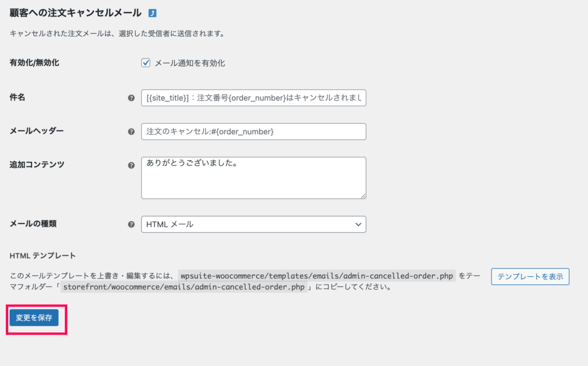Focus the メールヘッダー input field
Image resolution: width=588 pixels, height=366 pixels.
coord(253,131)
